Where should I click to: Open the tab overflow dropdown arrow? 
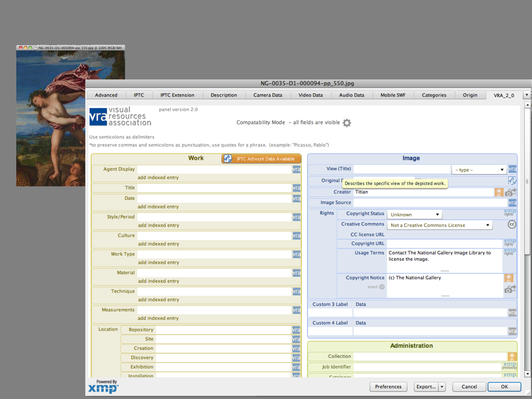[527, 95]
